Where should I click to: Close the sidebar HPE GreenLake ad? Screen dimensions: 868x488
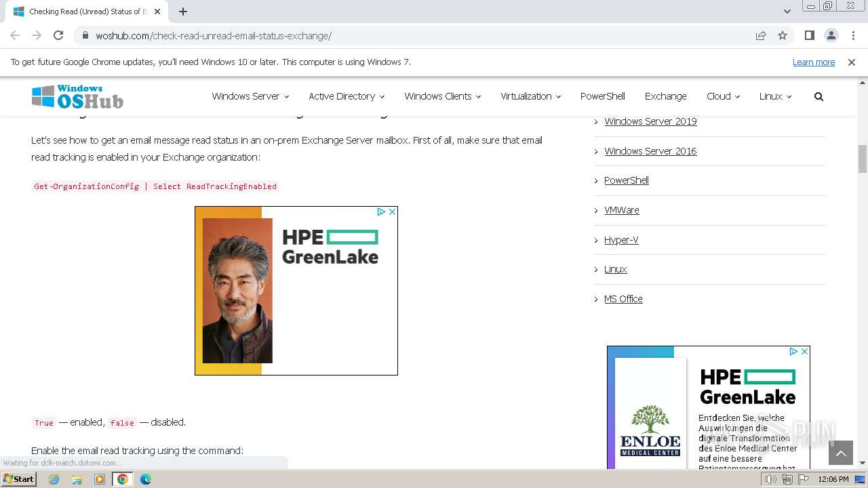coord(804,351)
